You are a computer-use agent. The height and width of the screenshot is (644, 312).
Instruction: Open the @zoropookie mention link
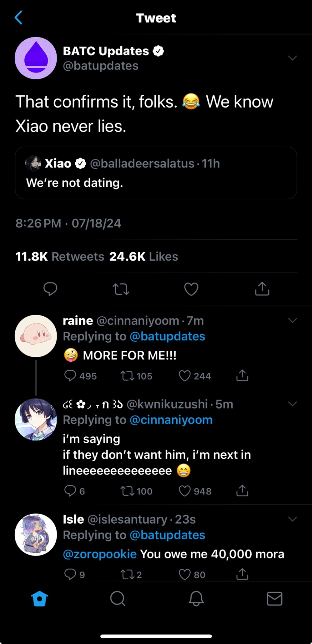(x=100, y=554)
